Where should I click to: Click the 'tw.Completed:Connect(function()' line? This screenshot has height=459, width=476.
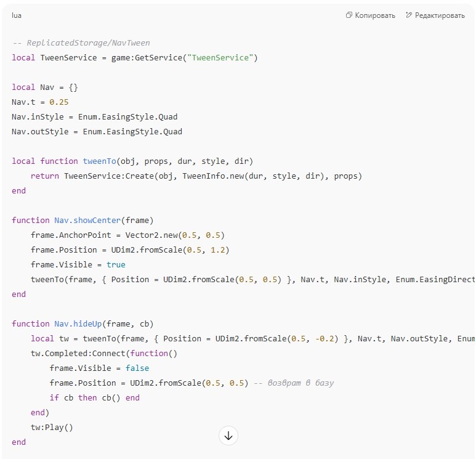(104, 354)
